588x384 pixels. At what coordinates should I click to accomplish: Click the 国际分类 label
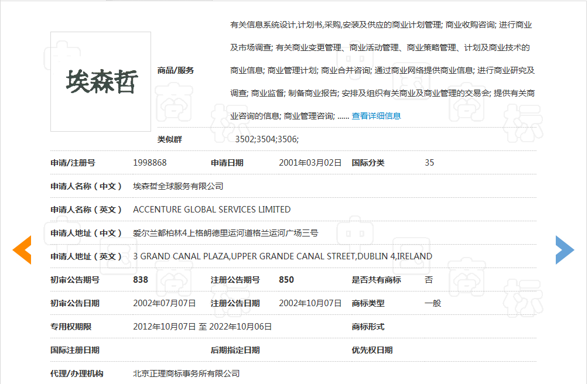point(368,163)
